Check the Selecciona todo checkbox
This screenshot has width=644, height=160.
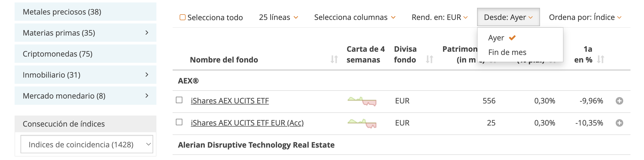[183, 18]
